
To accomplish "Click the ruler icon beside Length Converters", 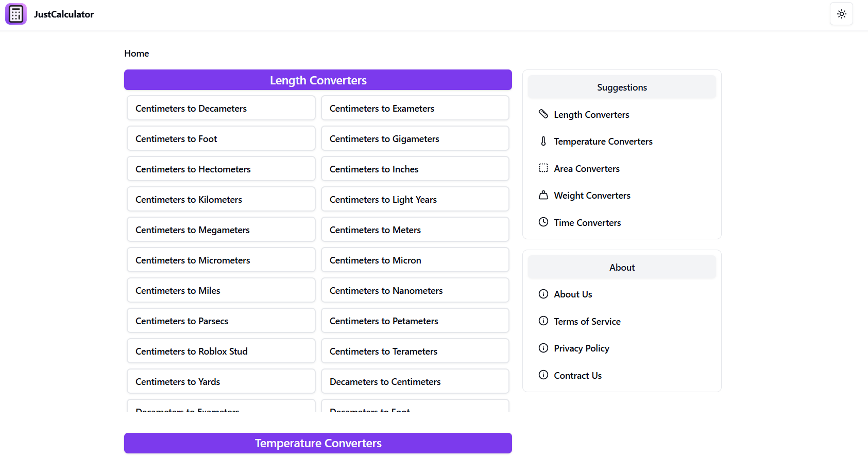I will pos(543,114).
